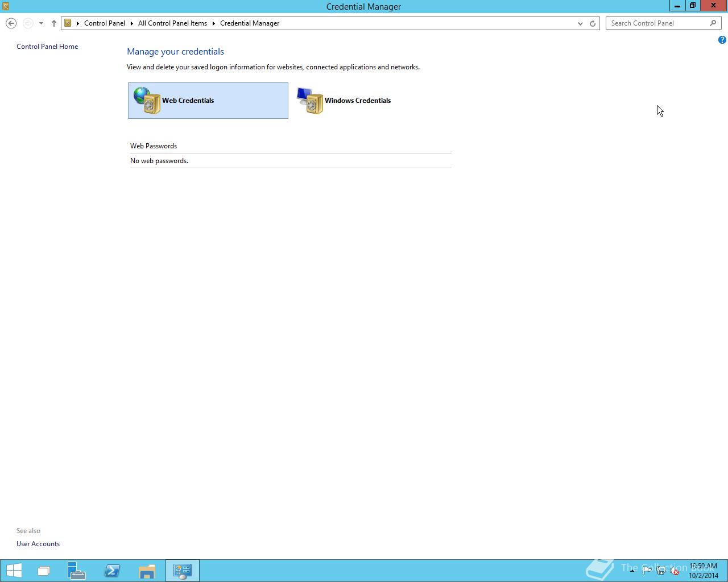Click the title bar window icon
Screen dimensions: 728x582
pos(6,6)
